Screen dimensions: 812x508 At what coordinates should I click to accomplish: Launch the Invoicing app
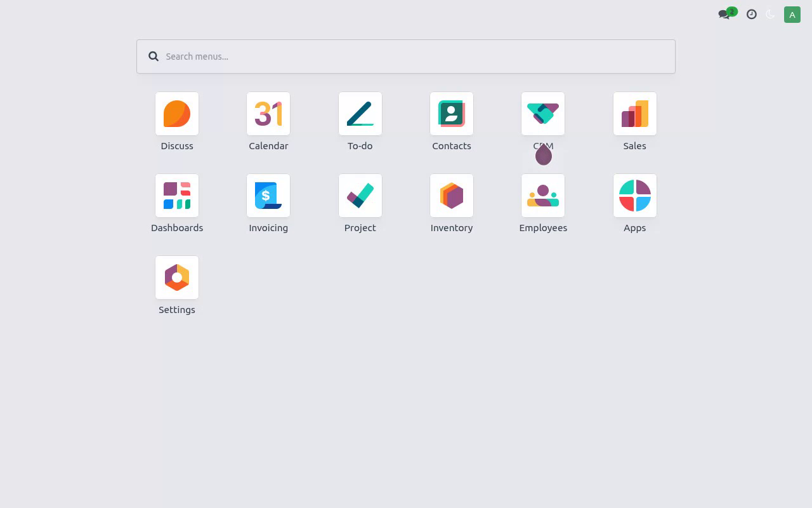[x=268, y=196]
